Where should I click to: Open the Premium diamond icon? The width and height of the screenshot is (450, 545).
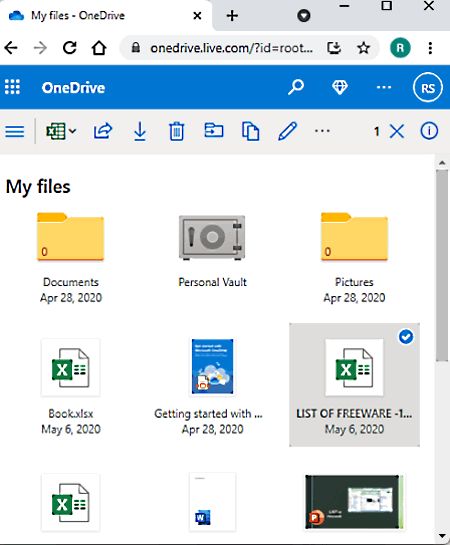[340, 87]
